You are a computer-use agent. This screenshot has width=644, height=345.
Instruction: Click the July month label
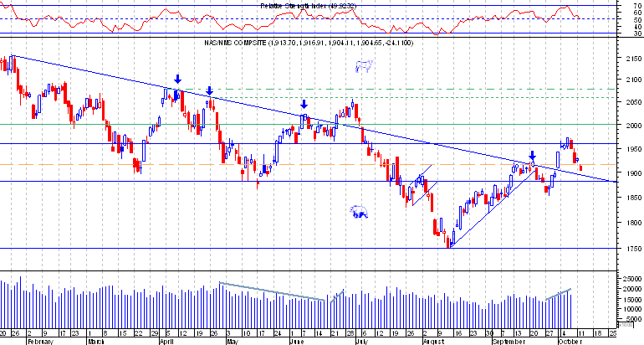click(361, 342)
